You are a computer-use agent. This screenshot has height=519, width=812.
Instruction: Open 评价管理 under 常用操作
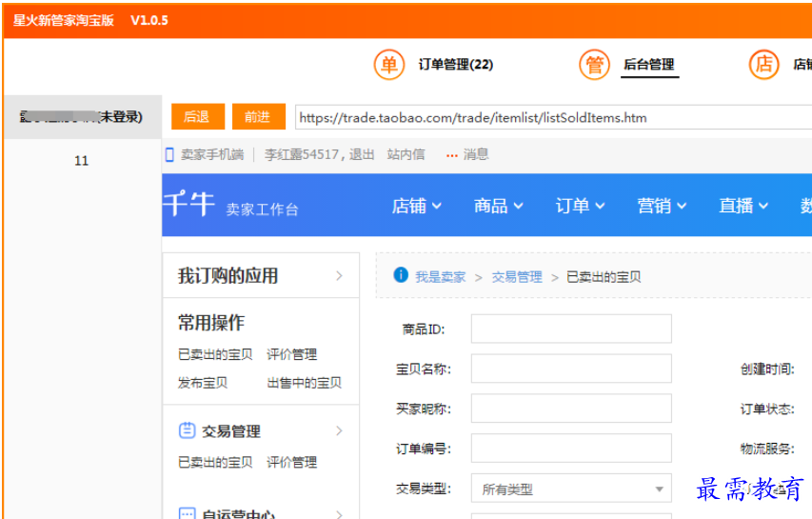pyautogui.click(x=291, y=354)
